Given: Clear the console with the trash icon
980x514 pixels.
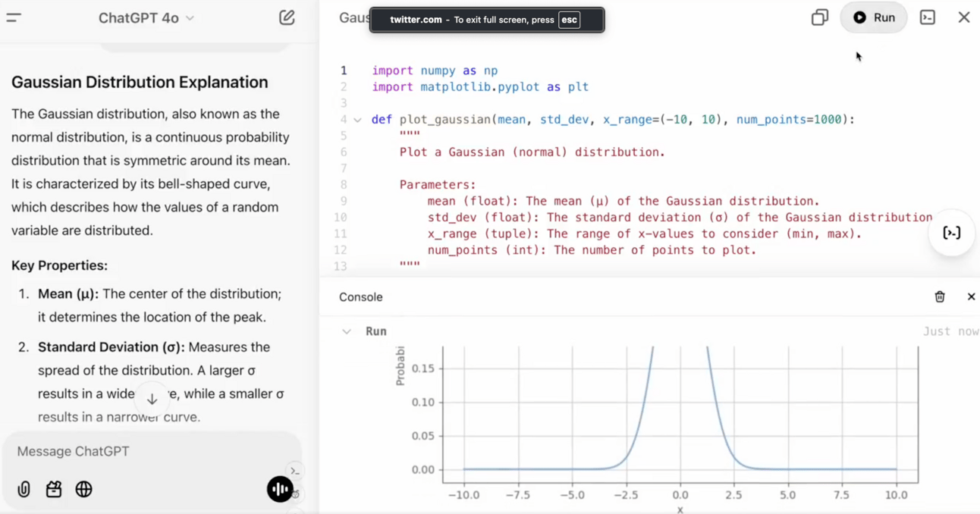Looking at the screenshot, I should [x=940, y=297].
